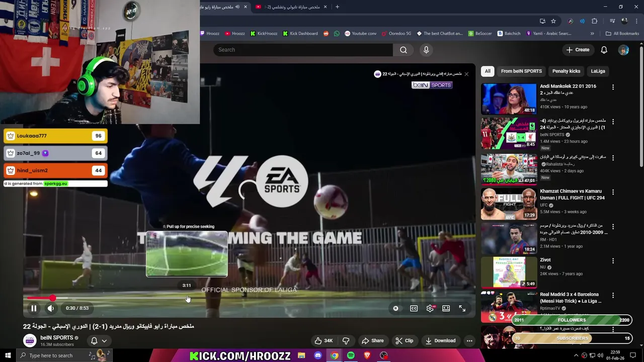
Task: Click the Download button
Action: point(440,340)
